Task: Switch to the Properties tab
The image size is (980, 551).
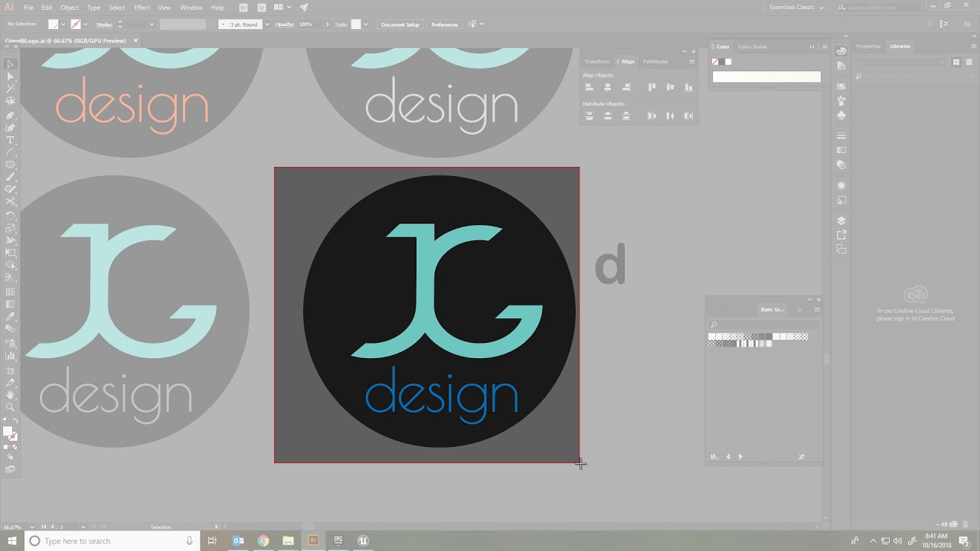Action: pyautogui.click(x=868, y=47)
